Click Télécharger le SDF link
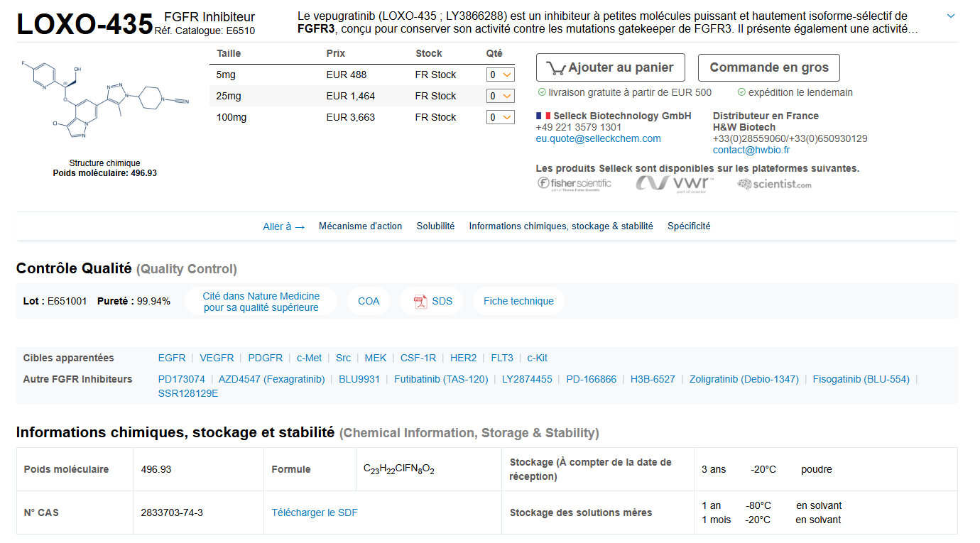This screenshot has width=980, height=543. (x=315, y=512)
